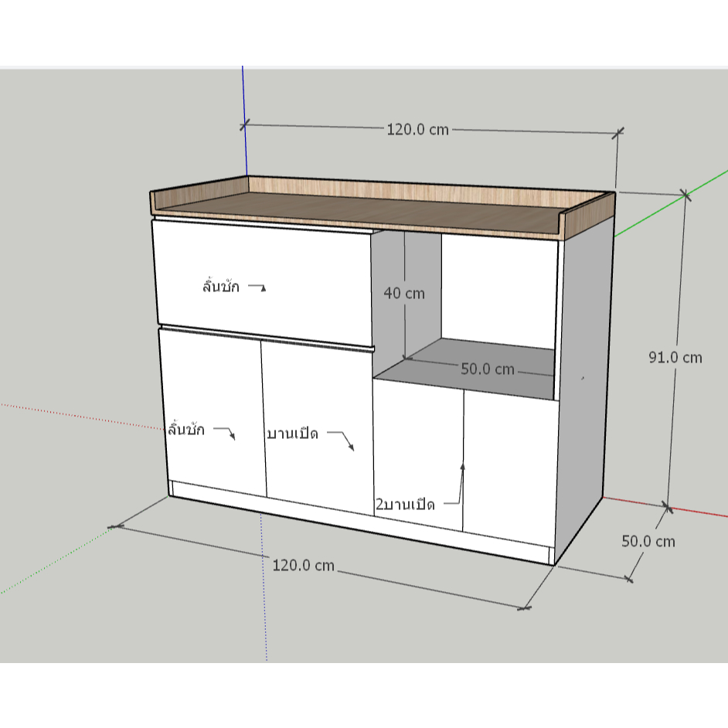Image resolution: width=728 pixels, height=728 pixels.
Task: Click the บานเปิด text label
Action: click(x=293, y=434)
